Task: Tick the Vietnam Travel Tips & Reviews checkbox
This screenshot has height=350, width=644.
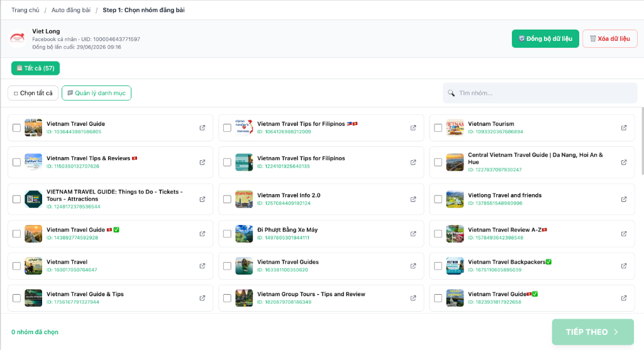Action: [16, 162]
